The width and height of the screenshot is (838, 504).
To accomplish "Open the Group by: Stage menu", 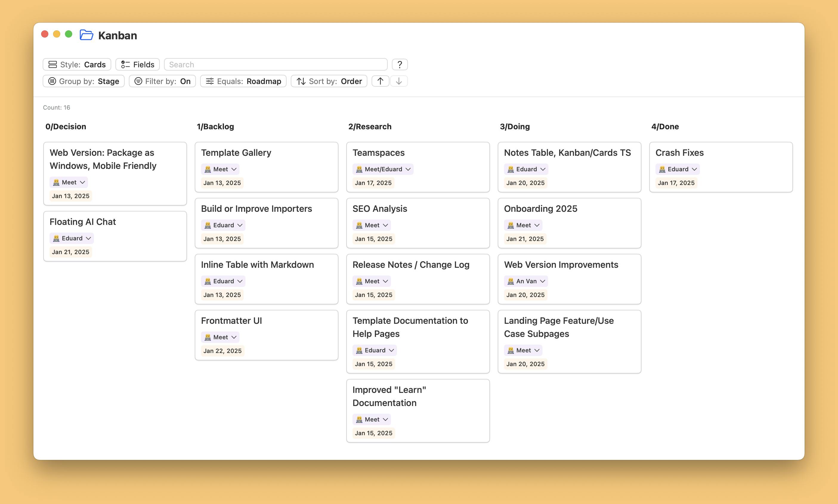I will [x=83, y=81].
